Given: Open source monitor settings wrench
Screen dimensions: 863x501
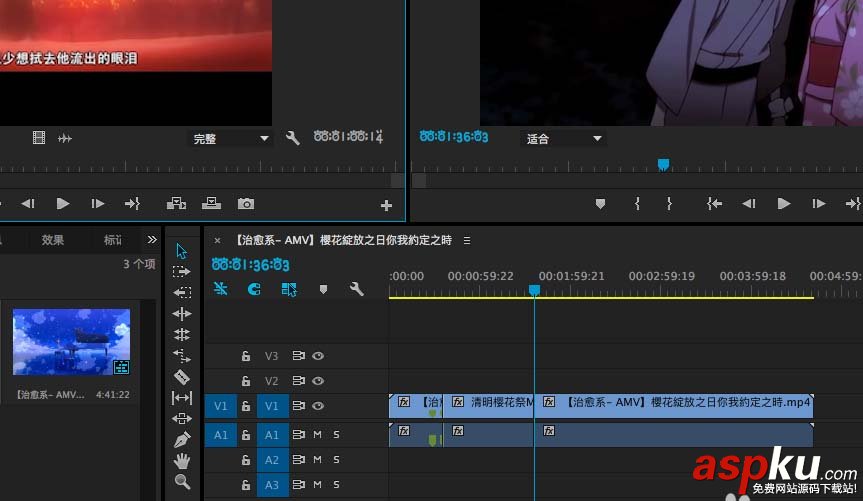Looking at the screenshot, I should 293,138.
